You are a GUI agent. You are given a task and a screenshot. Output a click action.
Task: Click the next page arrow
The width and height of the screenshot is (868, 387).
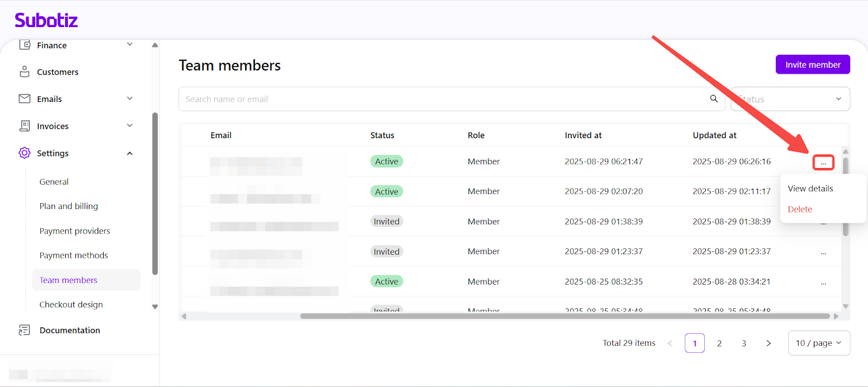[768, 343]
